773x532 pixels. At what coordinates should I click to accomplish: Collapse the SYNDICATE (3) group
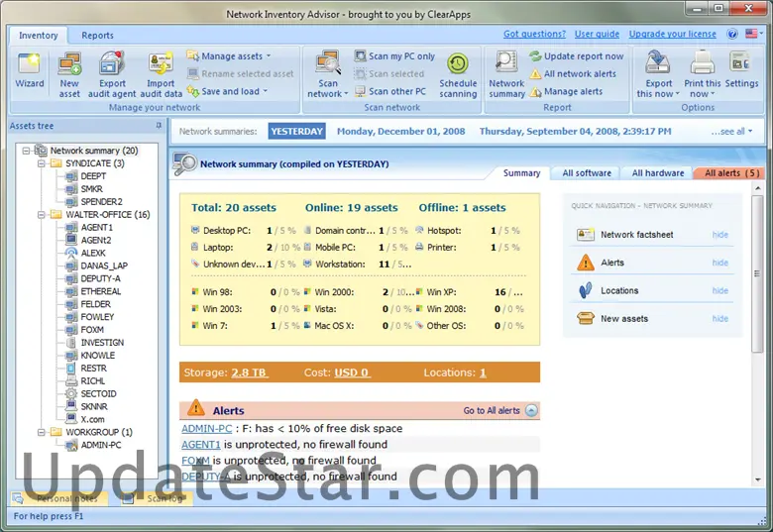click(x=42, y=163)
